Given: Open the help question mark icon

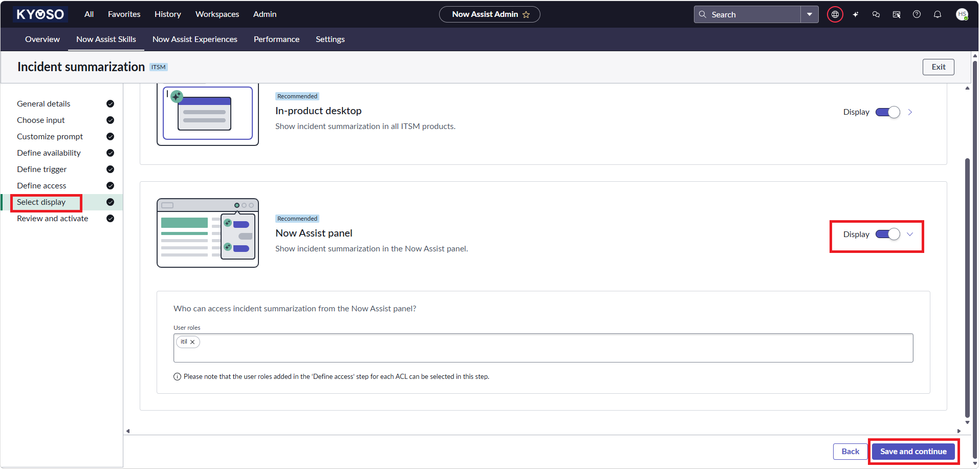Looking at the screenshot, I should [917, 14].
